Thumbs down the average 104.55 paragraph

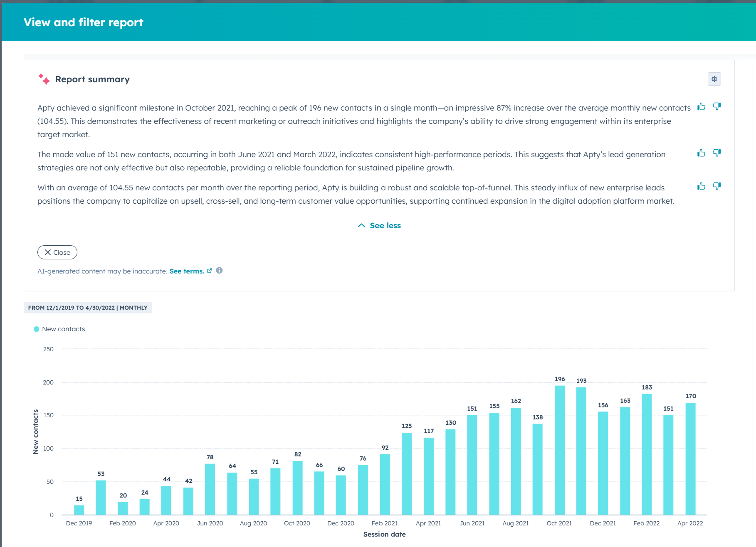(x=717, y=186)
